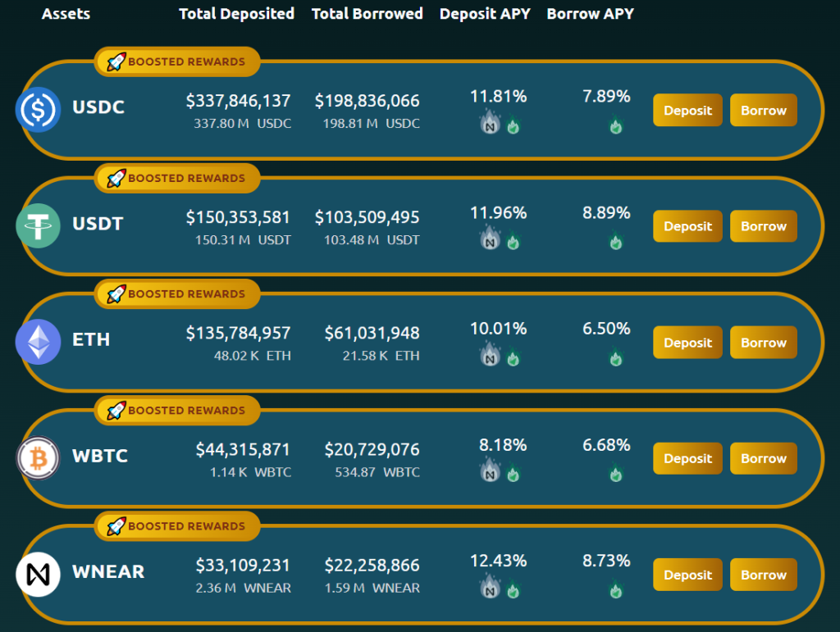The height and width of the screenshot is (632, 840).
Task: Click the WNEAR asset name
Action: [108, 571]
